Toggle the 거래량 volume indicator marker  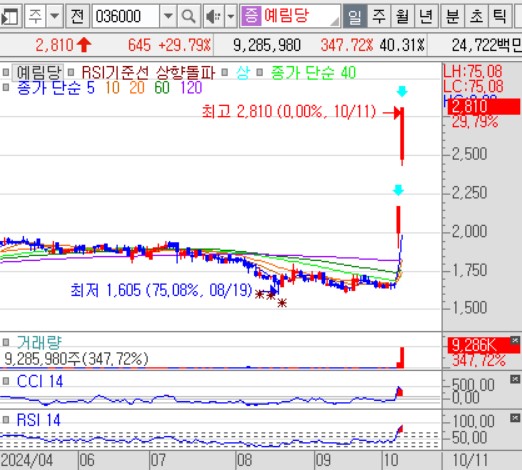coord(6,342)
